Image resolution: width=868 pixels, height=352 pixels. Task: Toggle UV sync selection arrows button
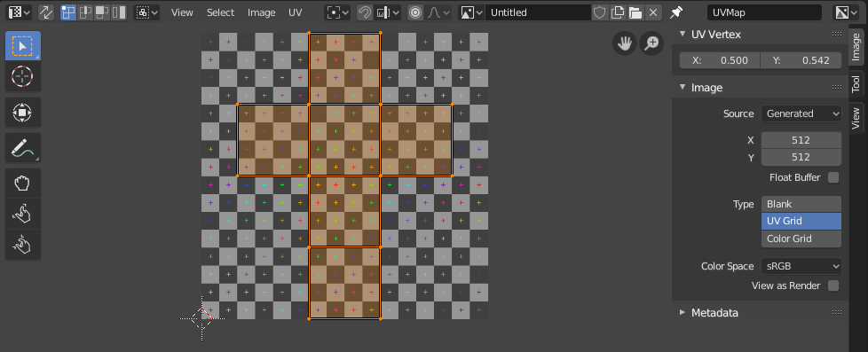tap(46, 12)
